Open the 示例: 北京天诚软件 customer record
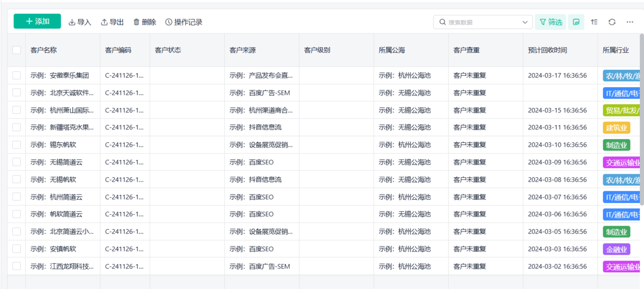This screenshot has width=644, height=289. point(62,93)
